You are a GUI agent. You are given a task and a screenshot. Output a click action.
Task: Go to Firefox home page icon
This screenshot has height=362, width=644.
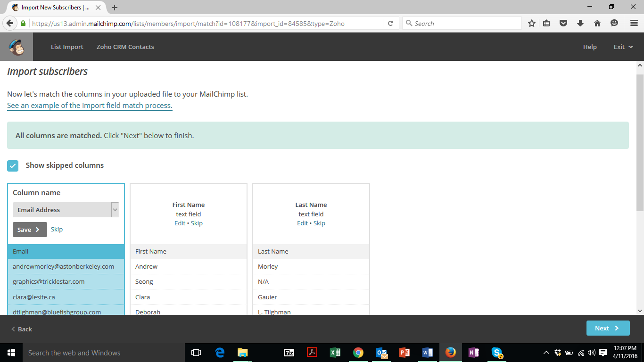tap(597, 23)
